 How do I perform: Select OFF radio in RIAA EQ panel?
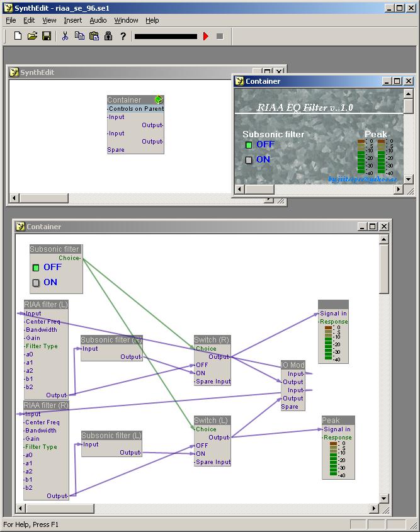tap(249, 145)
